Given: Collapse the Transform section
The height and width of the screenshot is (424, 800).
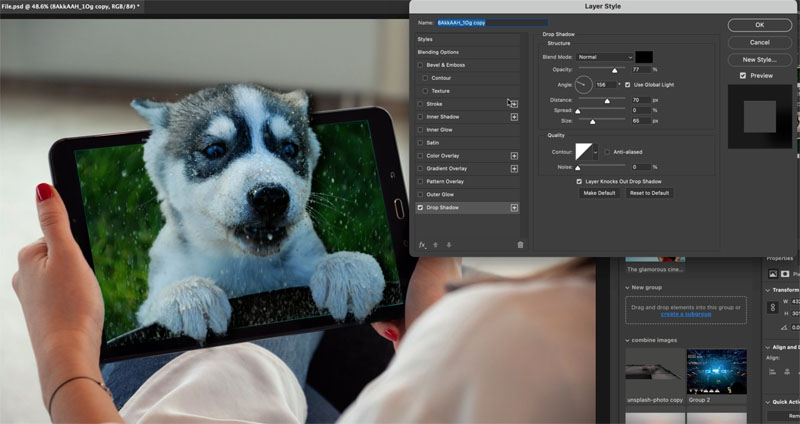Looking at the screenshot, I should [768, 290].
